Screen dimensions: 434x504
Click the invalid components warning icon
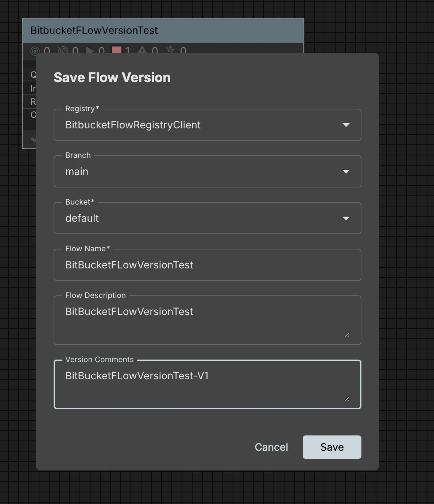tap(142, 50)
